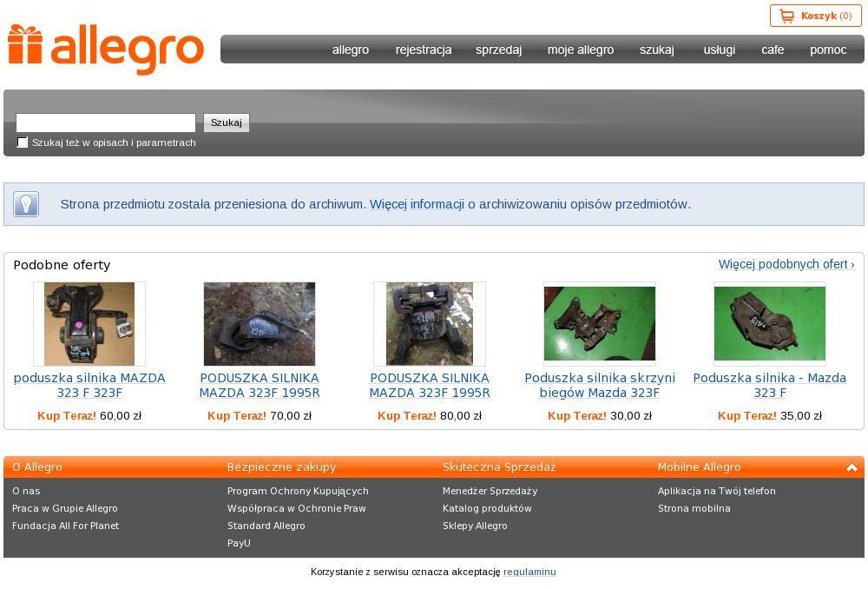Open PODUSZKA SILNIKA 1995R link priced 70,00 zł
The width and height of the screenshot is (868, 589).
pos(259,385)
